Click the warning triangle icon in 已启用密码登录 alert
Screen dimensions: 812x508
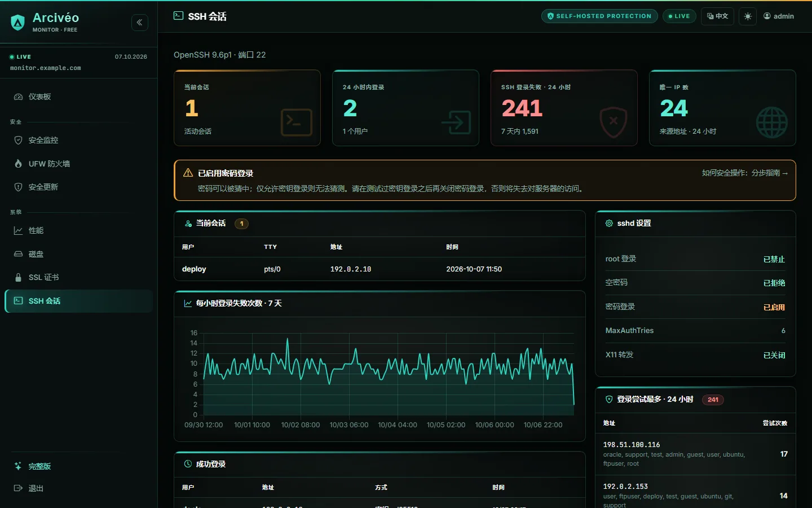pyautogui.click(x=188, y=173)
